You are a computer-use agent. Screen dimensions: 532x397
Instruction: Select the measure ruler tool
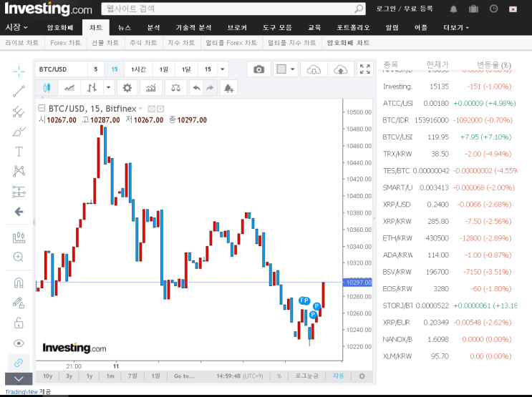(19, 237)
